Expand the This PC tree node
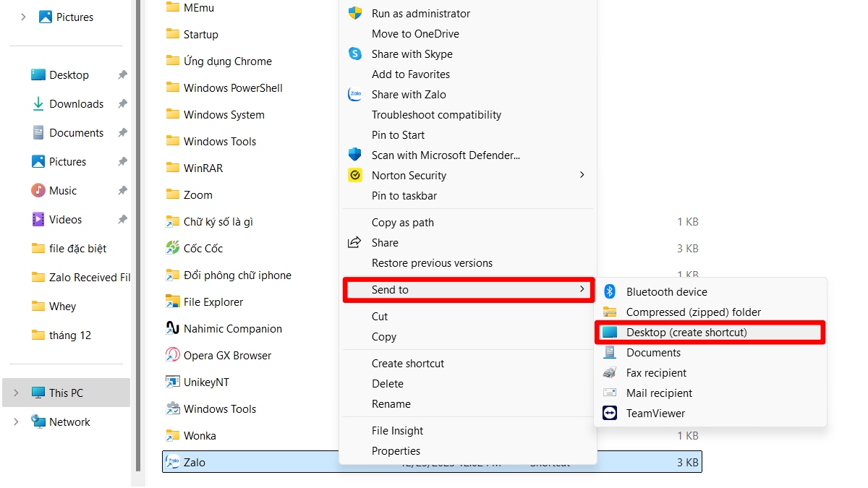The image size is (868, 488). (16, 393)
